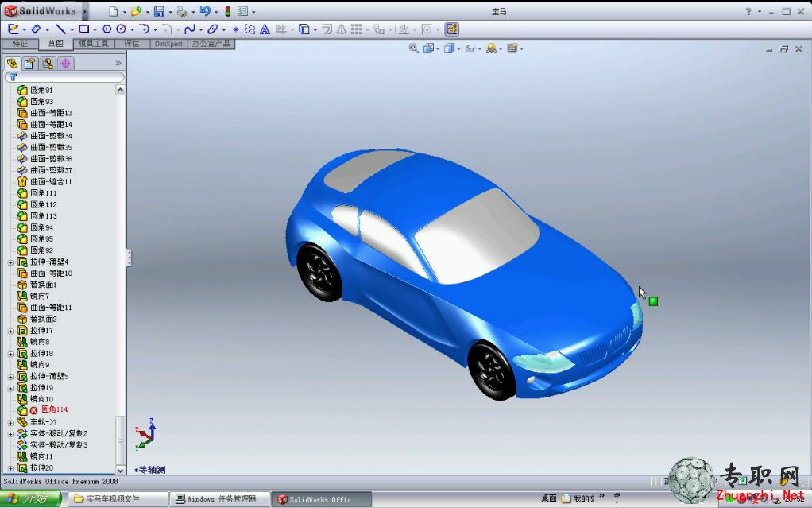The height and width of the screenshot is (508, 812).
Task: Click the Apply Scene icon
Action: (x=491, y=48)
